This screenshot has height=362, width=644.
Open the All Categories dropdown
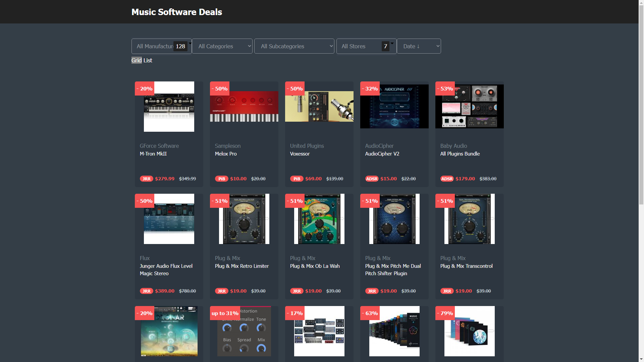pyautogui.click(x=222, y=46)
